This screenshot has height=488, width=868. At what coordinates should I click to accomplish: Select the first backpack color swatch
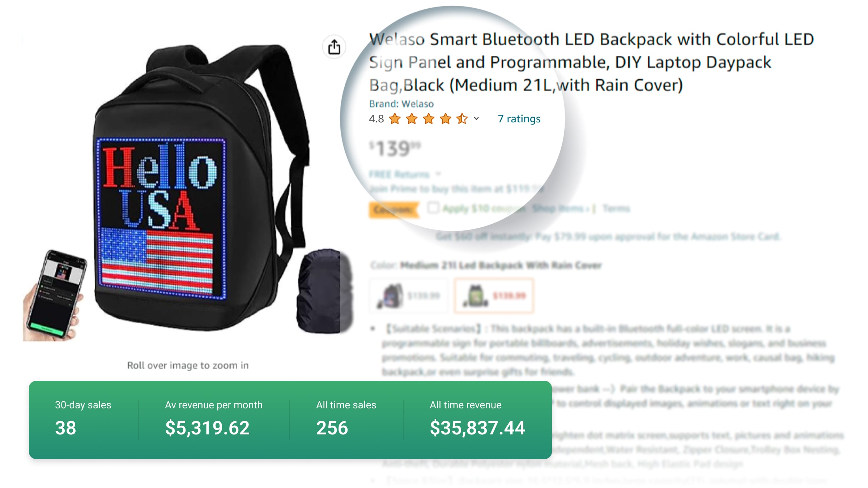coord(408,296)
